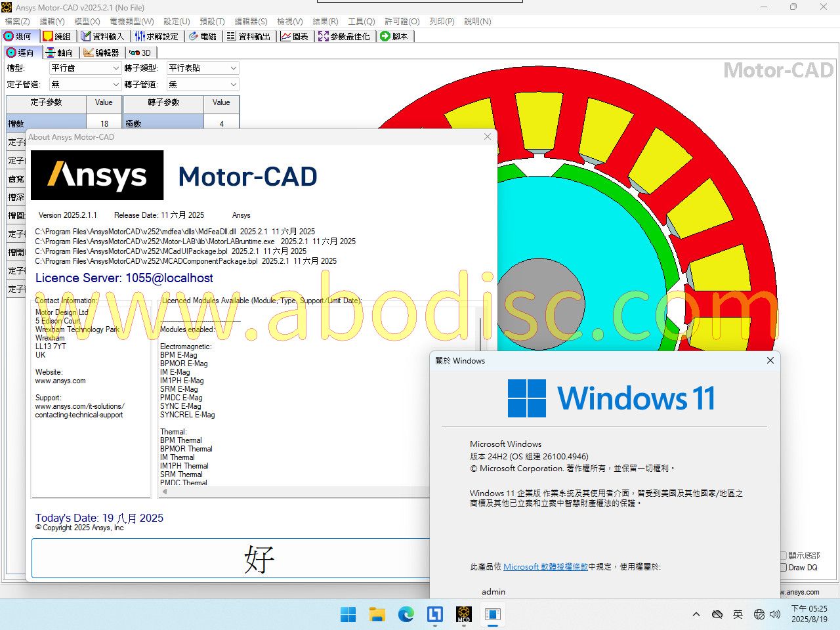Open the cloud sync tray icon
The width and height of the screenshot is (840, 630).
(x=717, y=614)
